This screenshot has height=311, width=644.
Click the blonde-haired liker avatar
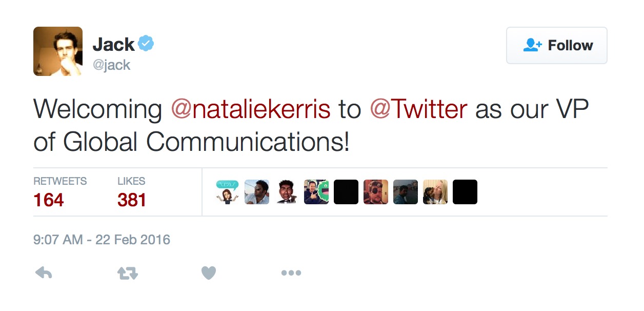pos(435,192)
